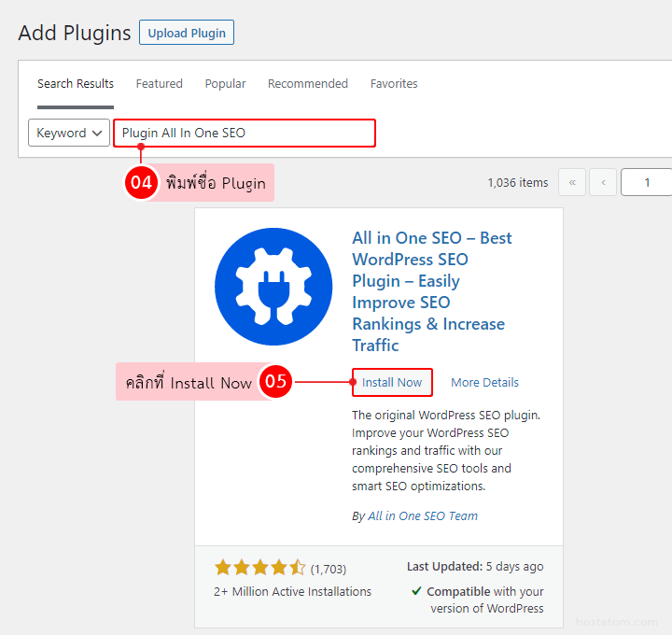Switch to the Recommended tab

coord(308,84)
